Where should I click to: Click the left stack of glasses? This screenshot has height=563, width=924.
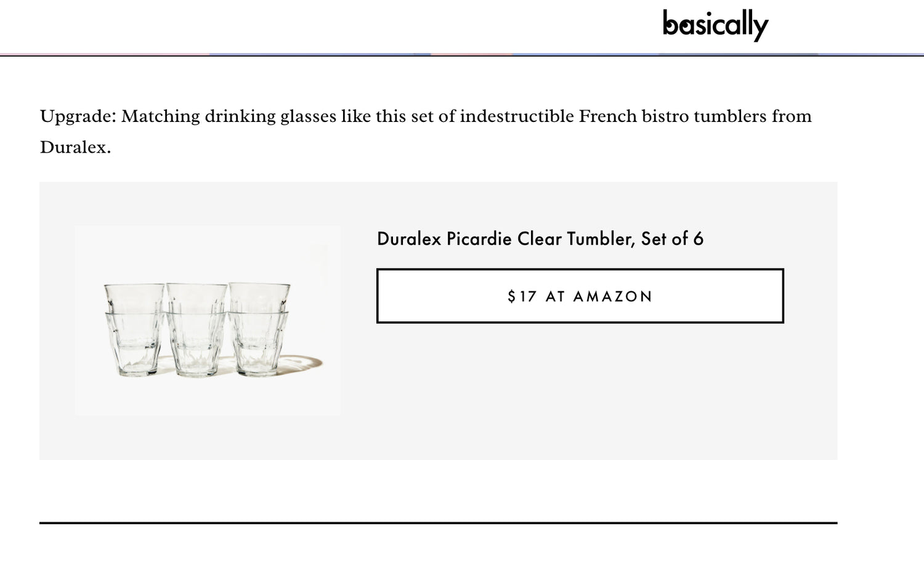pyautogui.click(x=134, y=329)
